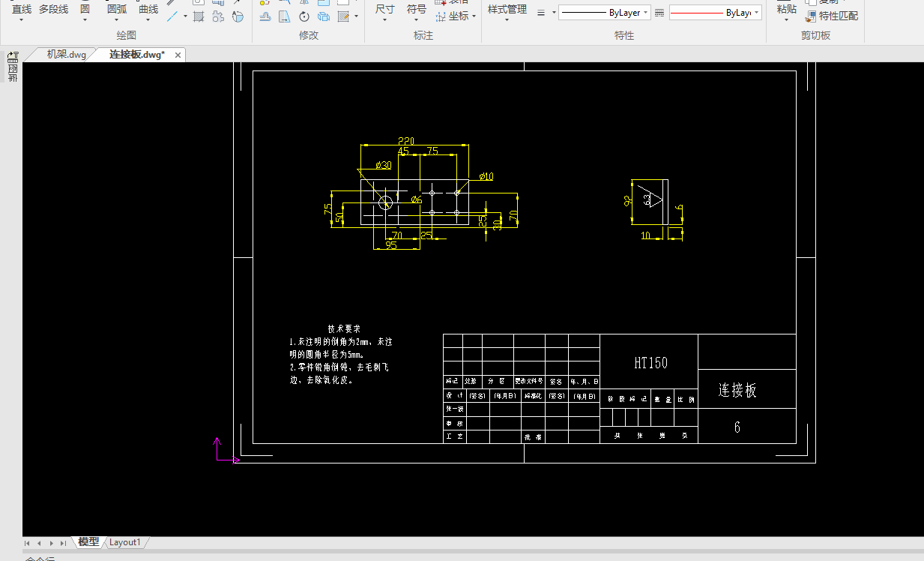Expand the arrow below 圆弧
Viewport: 924px width, 561px height.
(116, 20)
